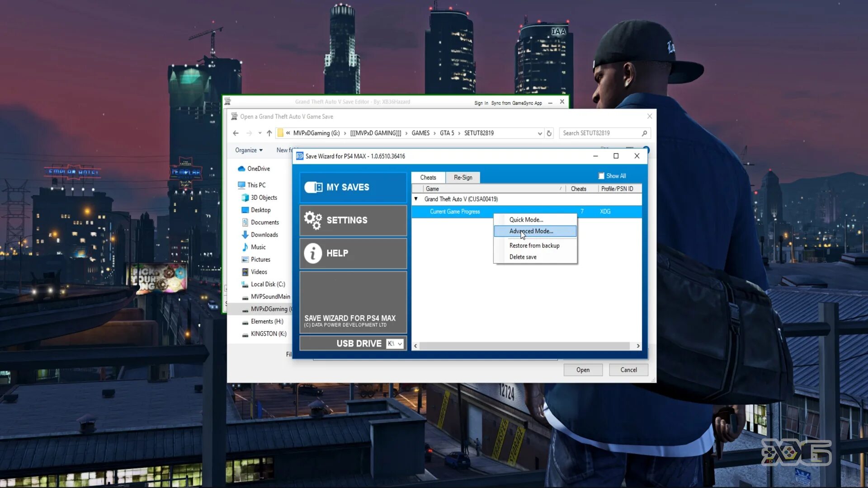Select Restore from backup option
Viewport: 868px width, 488px height.
534,245
